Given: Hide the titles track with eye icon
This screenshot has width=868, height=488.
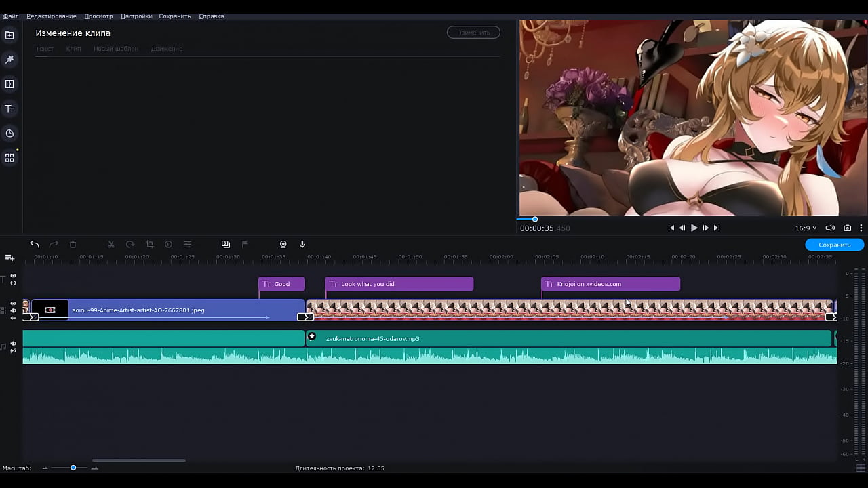Looking at the screenshot, I should point(13,276).
